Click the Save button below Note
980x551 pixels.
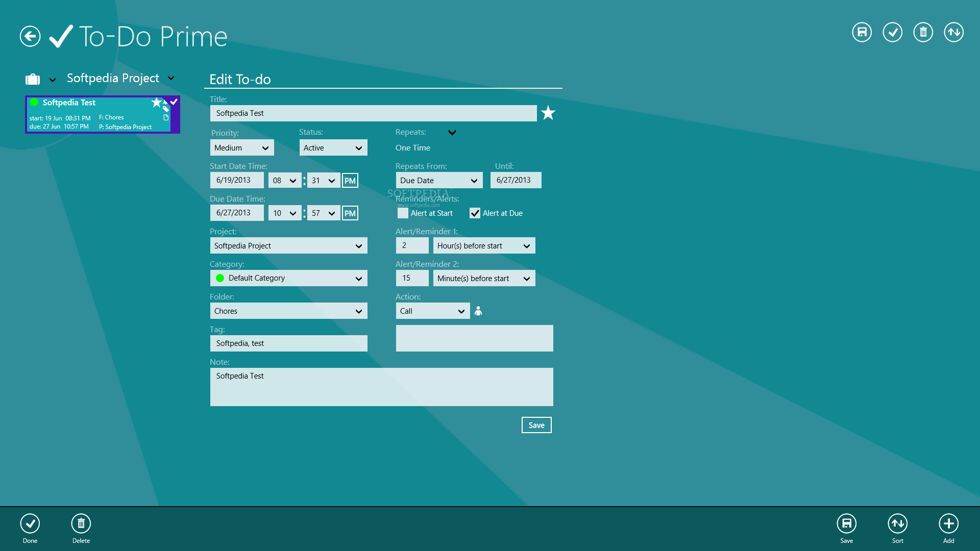(536, 425)
